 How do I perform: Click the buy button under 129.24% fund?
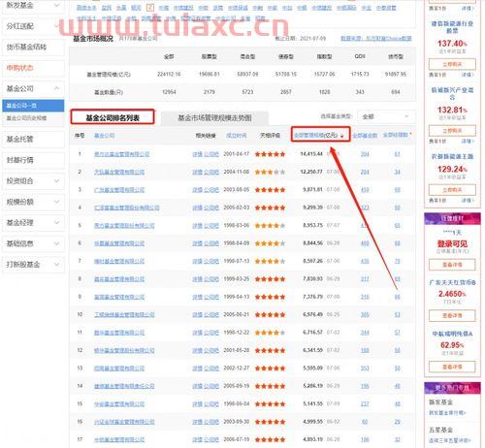point(452,190)
